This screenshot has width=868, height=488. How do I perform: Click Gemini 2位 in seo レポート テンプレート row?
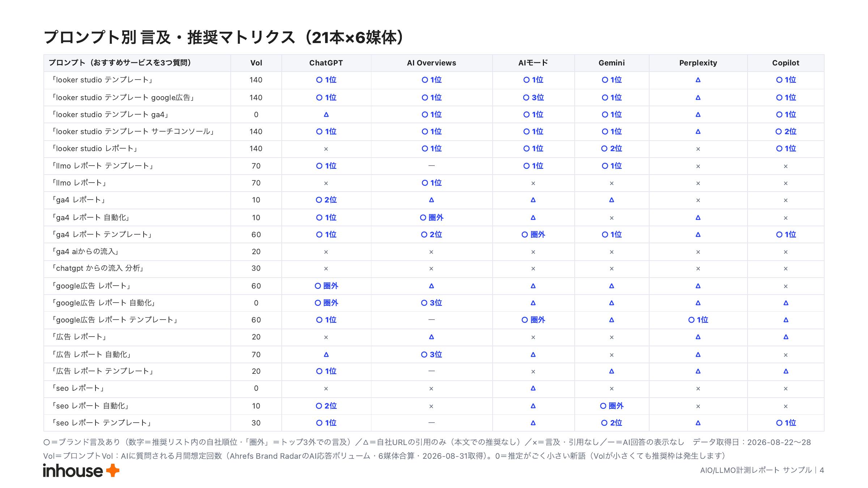point(612,423)
